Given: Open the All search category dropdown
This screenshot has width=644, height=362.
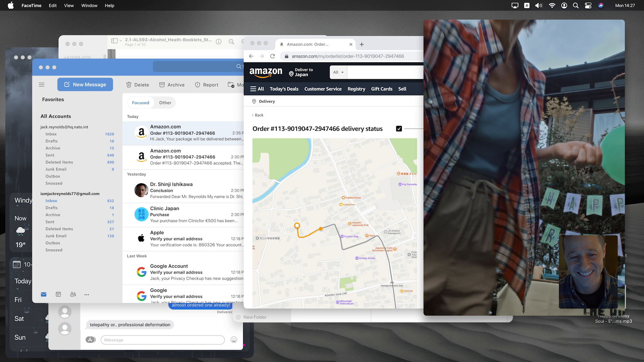Looking at the screenshot, I should [x=338, y=72].
